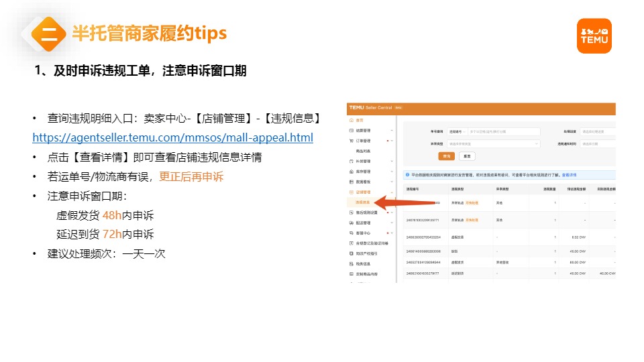Click the 配送管理 delivery truck icon

coord(350,223)
